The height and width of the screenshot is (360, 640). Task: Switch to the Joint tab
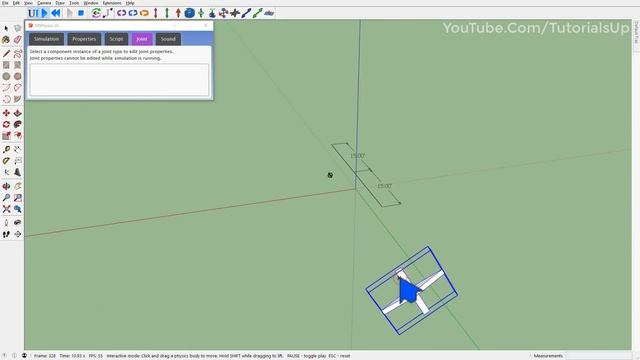142,39
